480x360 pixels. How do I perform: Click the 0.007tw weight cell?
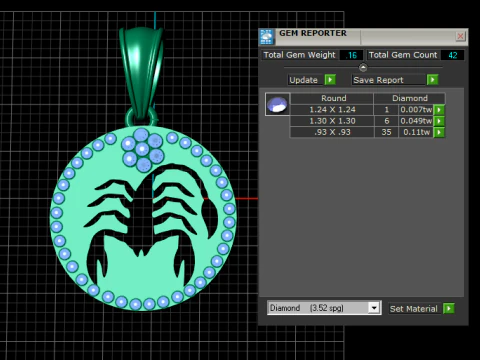coord(416,110)
